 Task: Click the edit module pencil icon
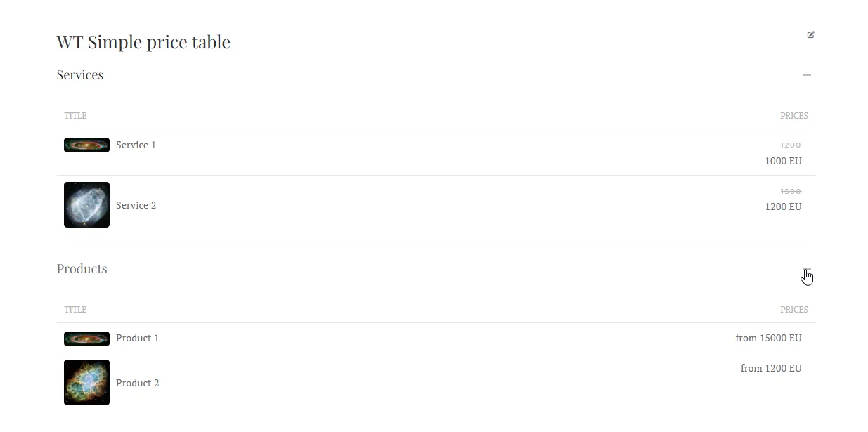(x=810, y=34)
